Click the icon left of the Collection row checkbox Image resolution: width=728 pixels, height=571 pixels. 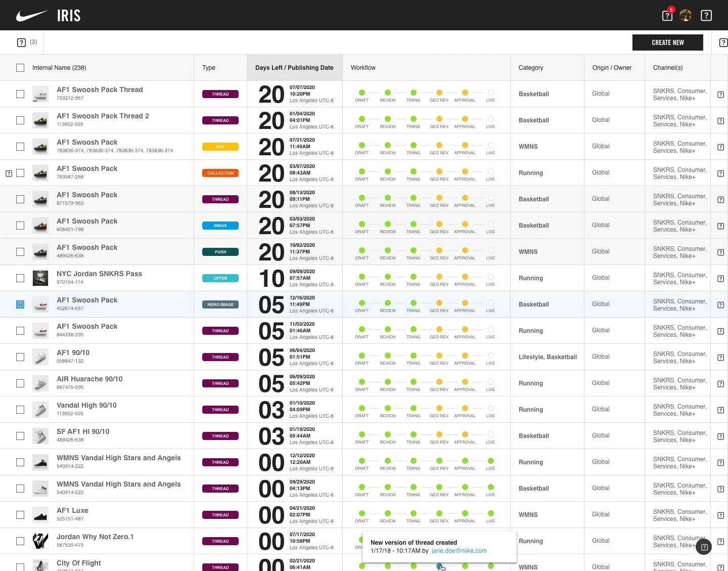coord(9,173)
